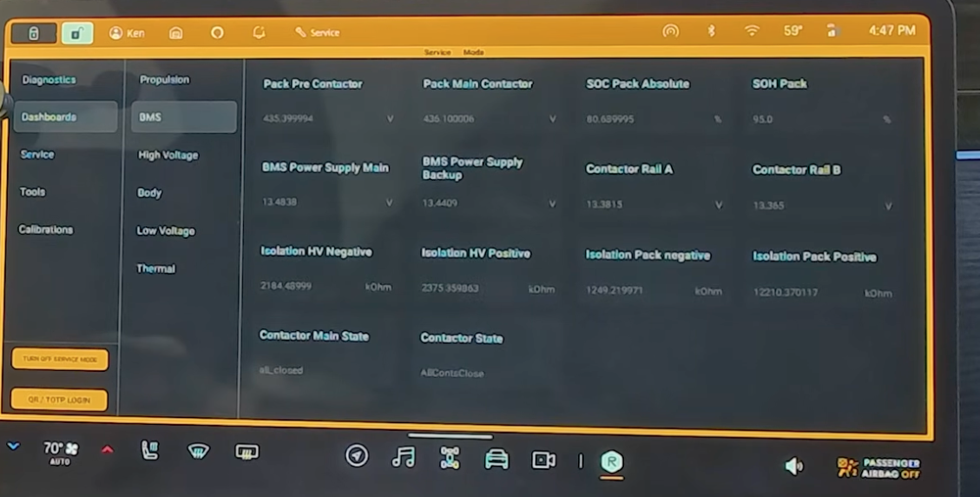Select the Contactor Main State label
Screen dimensions: 980x497
tap(313, 335)
